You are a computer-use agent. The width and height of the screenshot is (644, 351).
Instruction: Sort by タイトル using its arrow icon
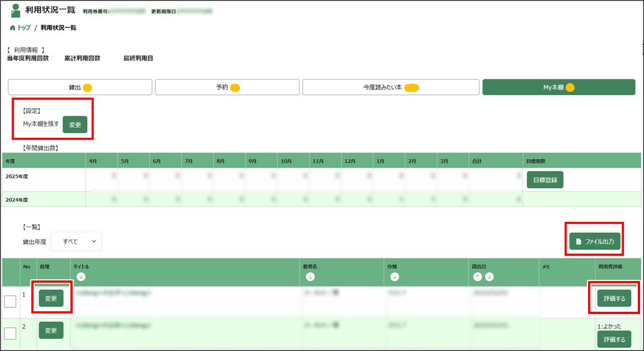point(81,277)
